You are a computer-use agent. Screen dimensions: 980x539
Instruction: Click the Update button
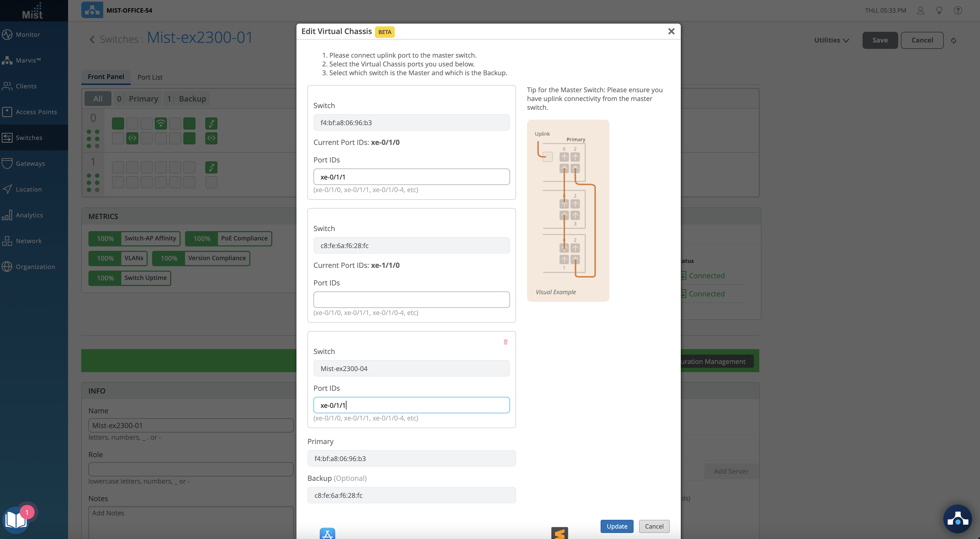coord(616,526)
